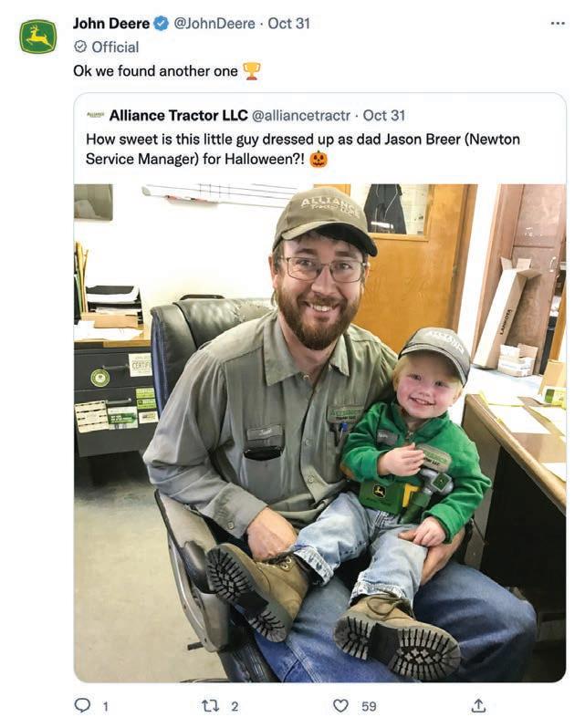Enlarge the father and son photo

pos(320,432)
